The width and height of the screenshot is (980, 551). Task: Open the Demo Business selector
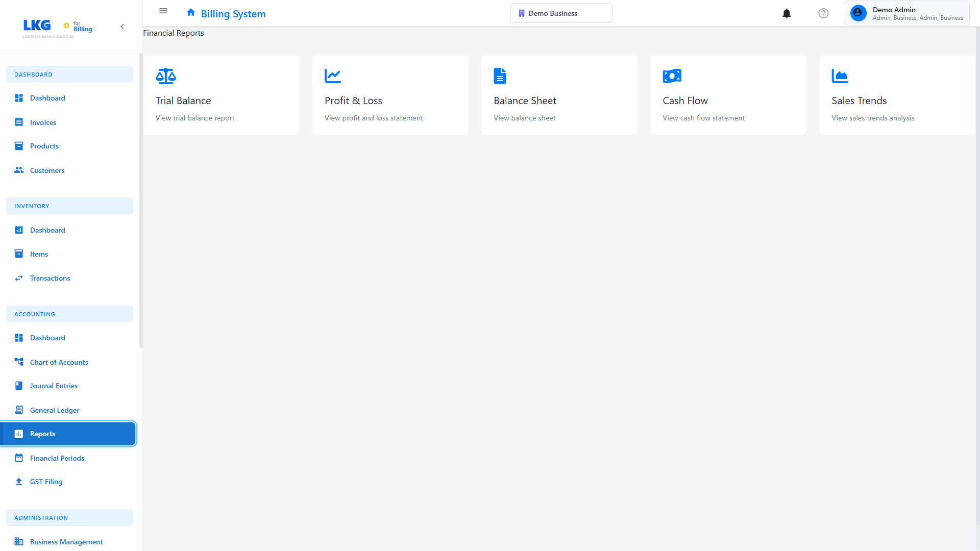tap(561, 13)
